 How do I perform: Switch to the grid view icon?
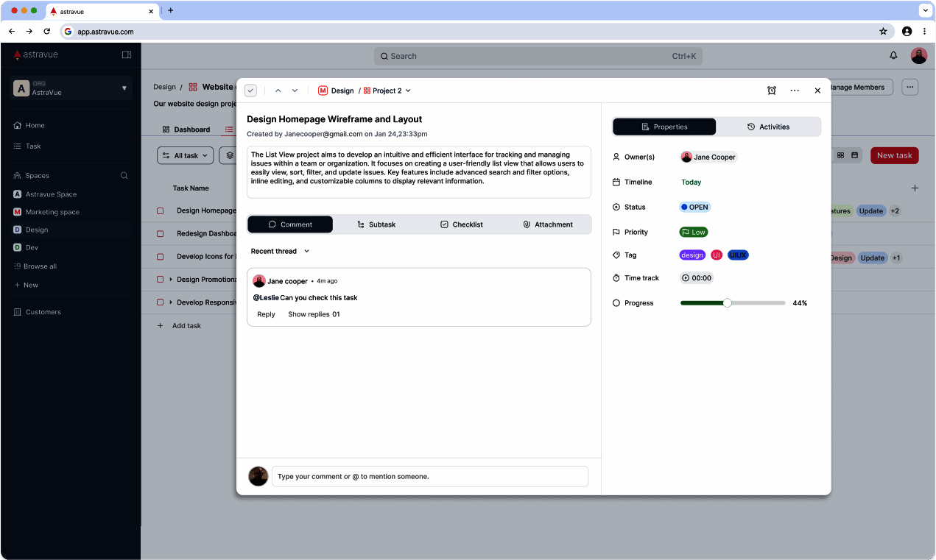841,155
